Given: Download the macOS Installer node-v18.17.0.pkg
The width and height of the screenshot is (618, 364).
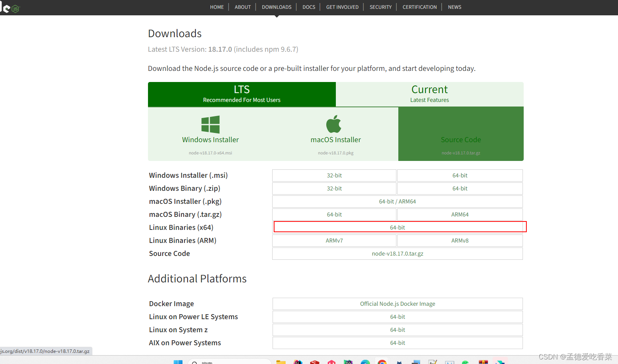Looking at the screenshot, I should coord(336,134).
